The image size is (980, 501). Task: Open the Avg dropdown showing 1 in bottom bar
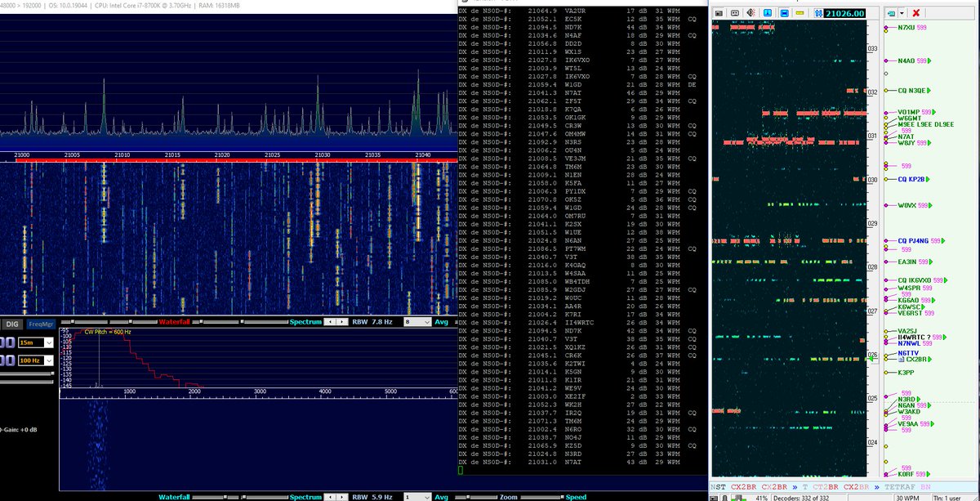coord(416,496)
